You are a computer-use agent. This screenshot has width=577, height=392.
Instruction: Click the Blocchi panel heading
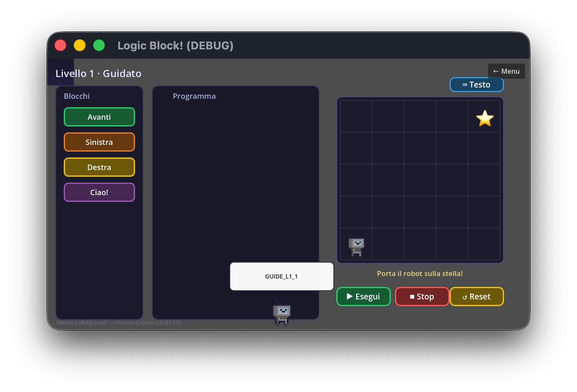pyautogui.click(x=77, y=96)
